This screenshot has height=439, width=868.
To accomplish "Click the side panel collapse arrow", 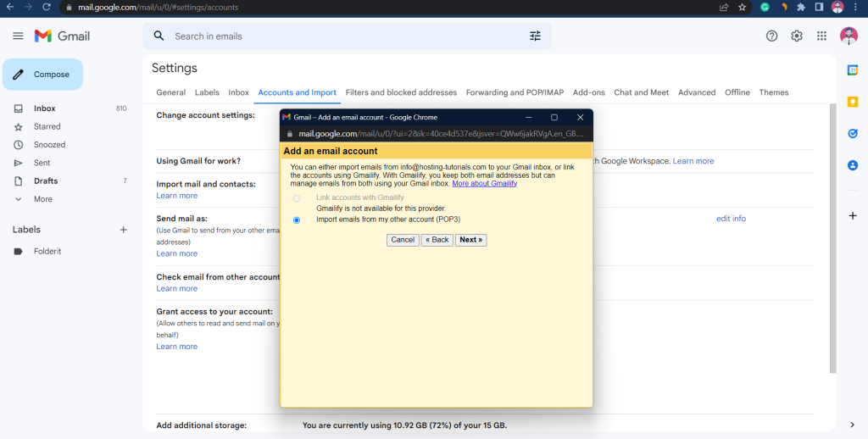I will pyautogui.click(x=853, y=425).
